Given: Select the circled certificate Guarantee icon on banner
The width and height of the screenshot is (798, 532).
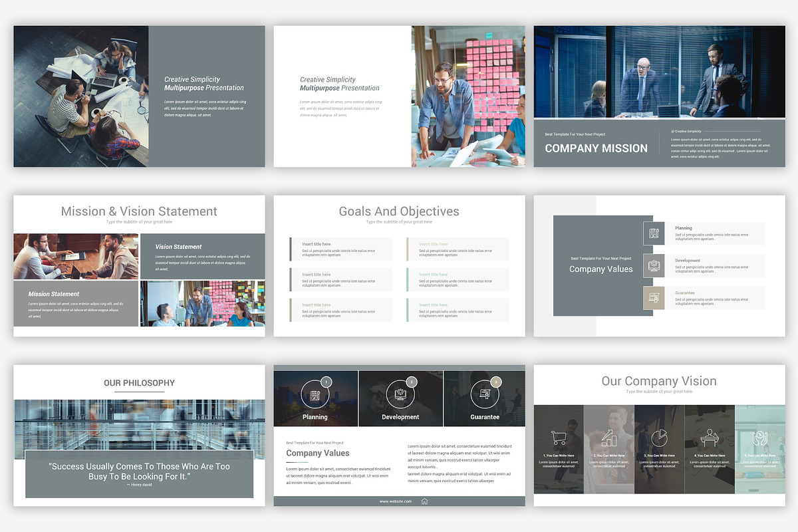Looking at the screenshot, I should point(485,394).
